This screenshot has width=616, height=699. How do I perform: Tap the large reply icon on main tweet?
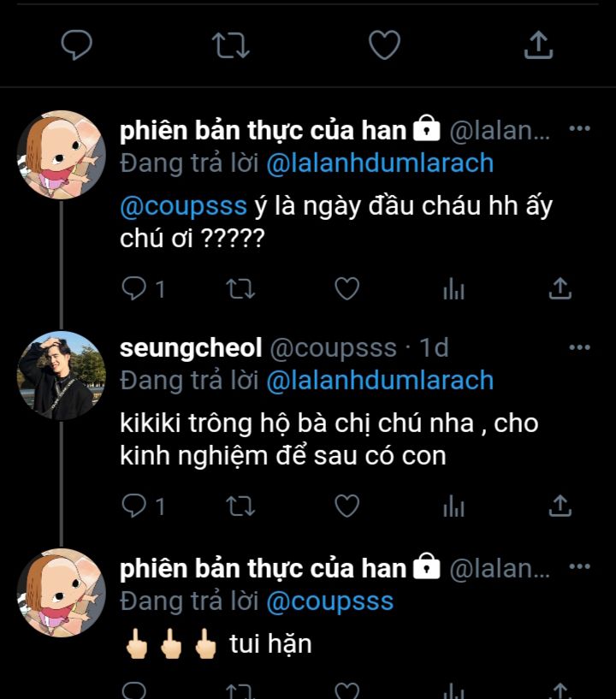[x=77, y=44]
